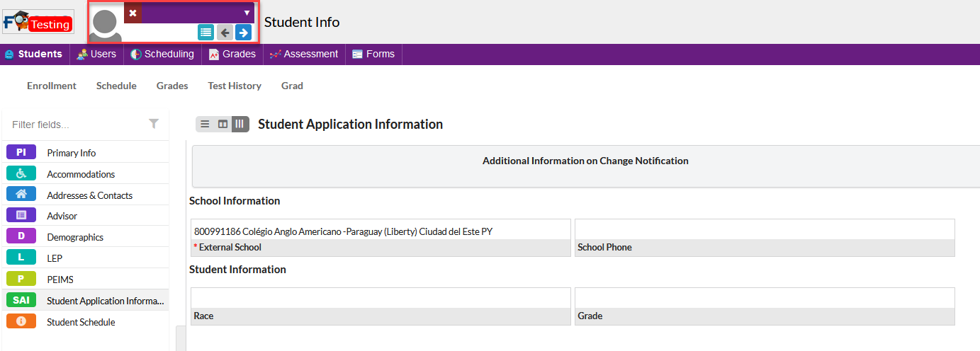
Task: Go to the previous student arrow
Action: point(225,32)
